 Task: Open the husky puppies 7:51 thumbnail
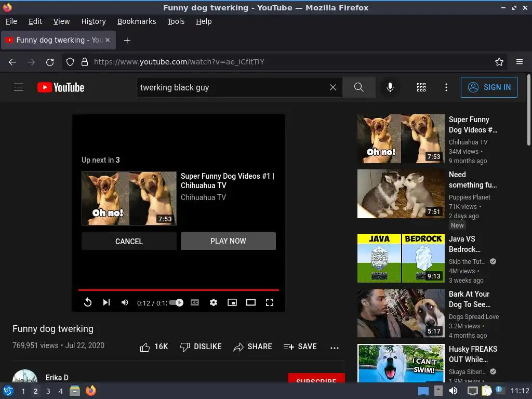(x=401, y=194)
